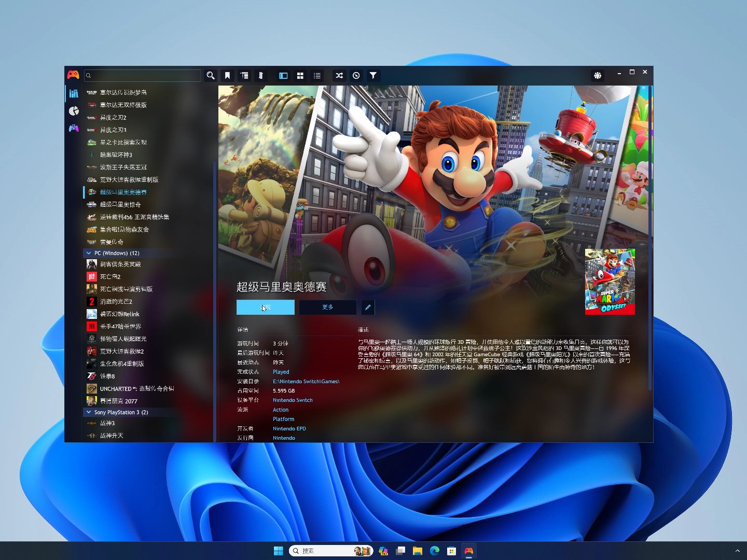Click the bookmark icon in the top toolbar

227,76
